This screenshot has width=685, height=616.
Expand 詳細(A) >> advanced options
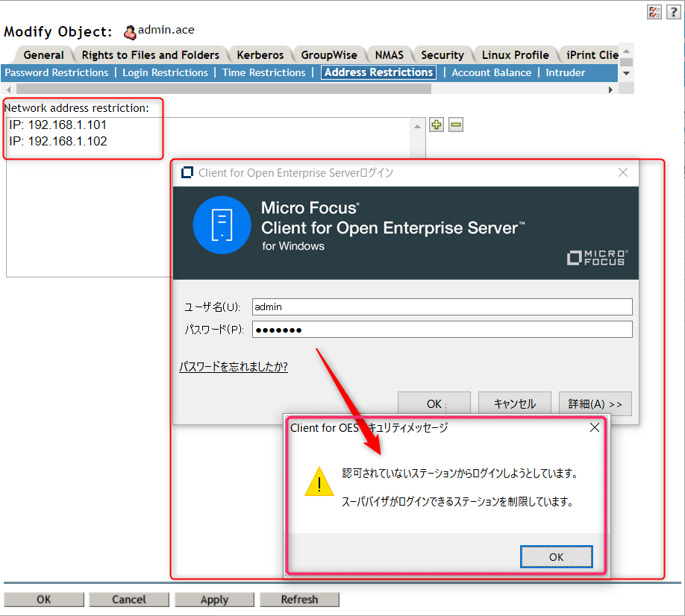595,403
